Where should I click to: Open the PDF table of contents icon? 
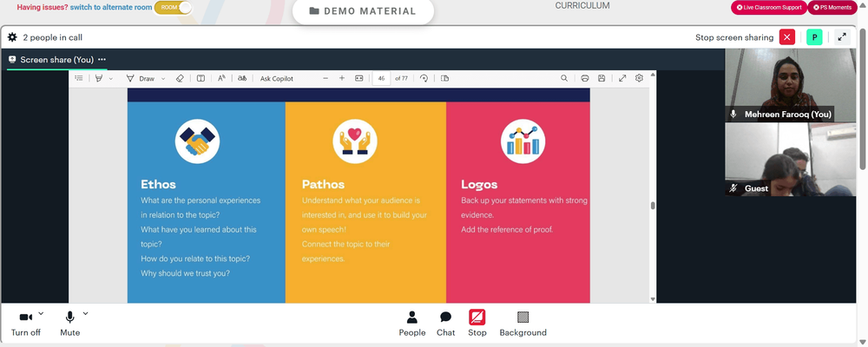click(x=79, y=79)
